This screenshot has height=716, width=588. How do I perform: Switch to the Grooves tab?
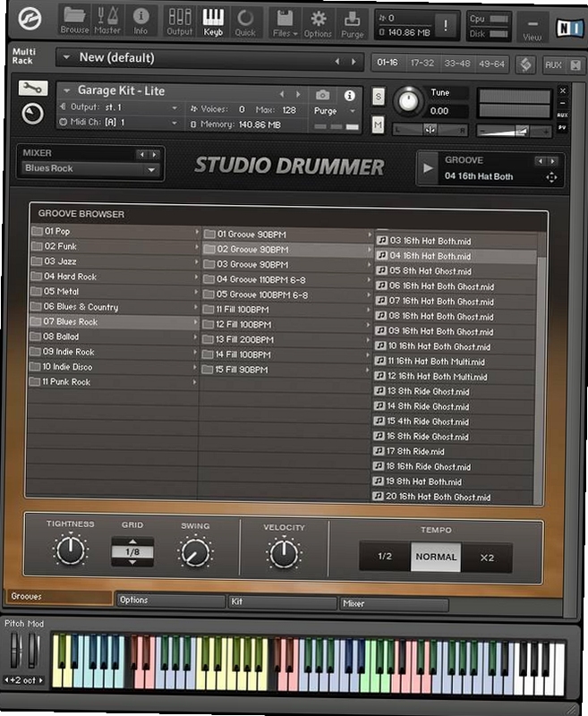(x=59, y=596)
